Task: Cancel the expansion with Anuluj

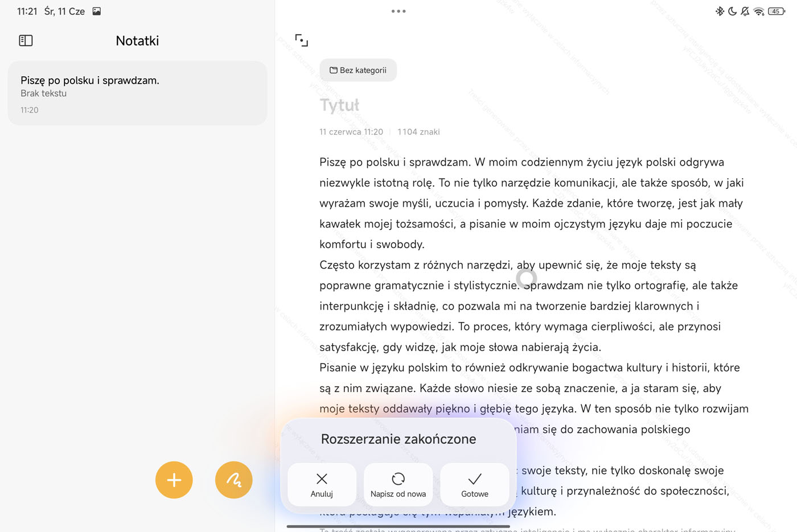Action: (x=322, y=485)
